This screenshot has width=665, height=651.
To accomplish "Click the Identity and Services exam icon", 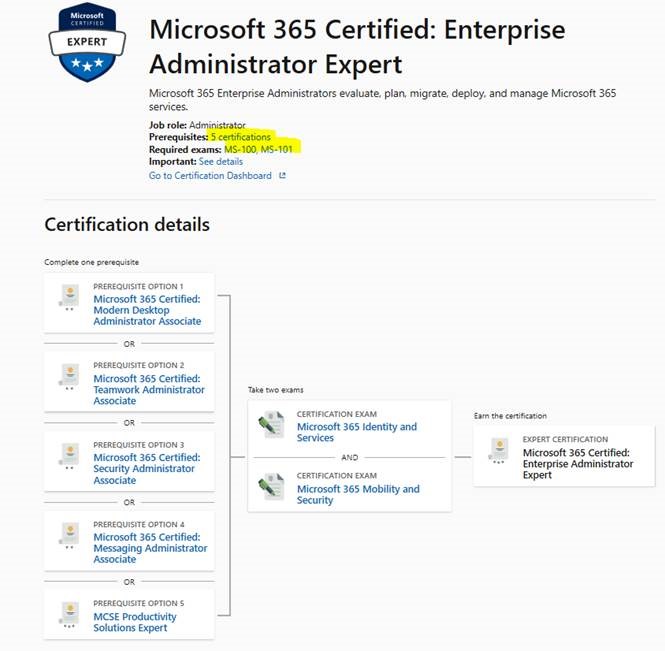I will point(271,425).
